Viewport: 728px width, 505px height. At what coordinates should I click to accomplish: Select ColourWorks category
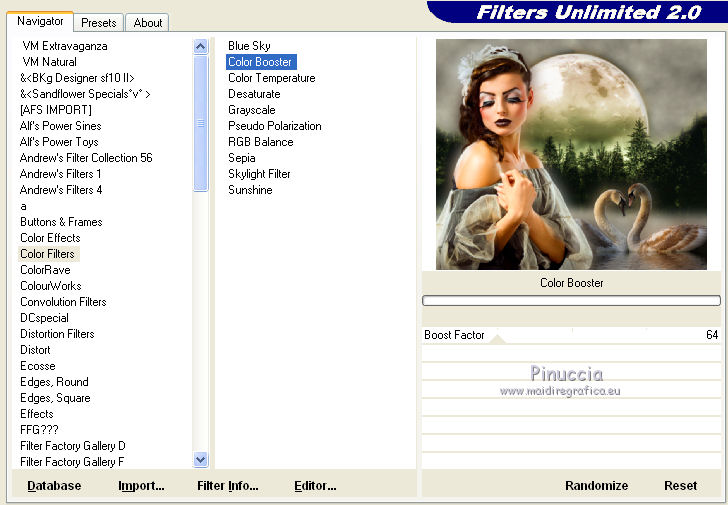click(x=51, y=286)
